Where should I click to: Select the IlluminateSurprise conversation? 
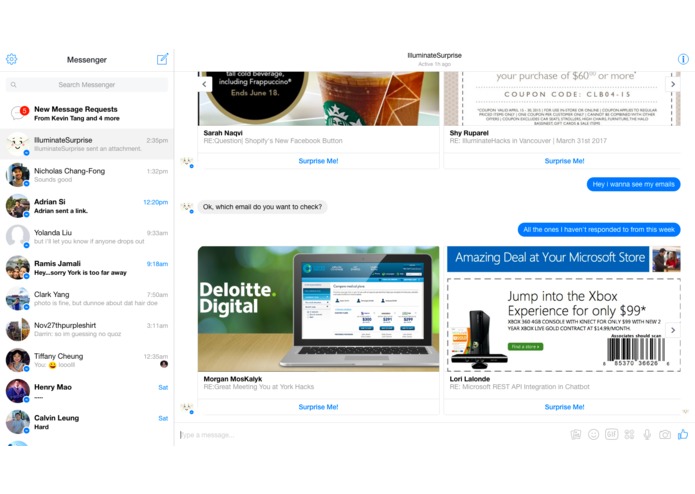87,144
